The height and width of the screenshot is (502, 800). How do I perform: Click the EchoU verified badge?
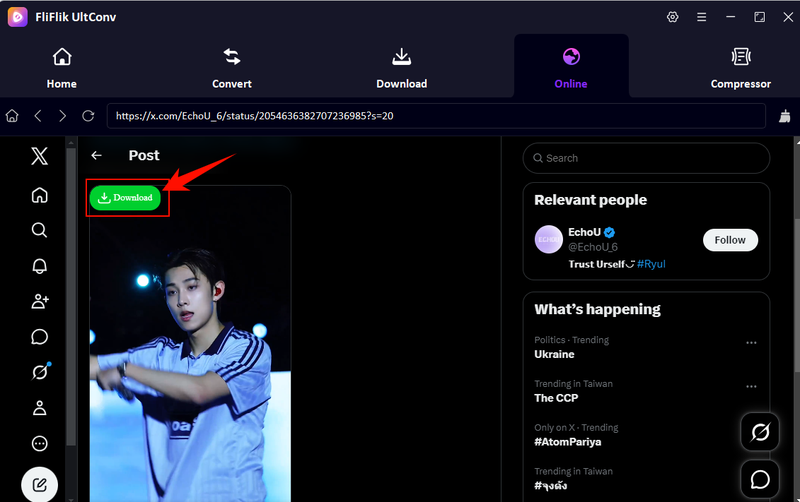610,233
